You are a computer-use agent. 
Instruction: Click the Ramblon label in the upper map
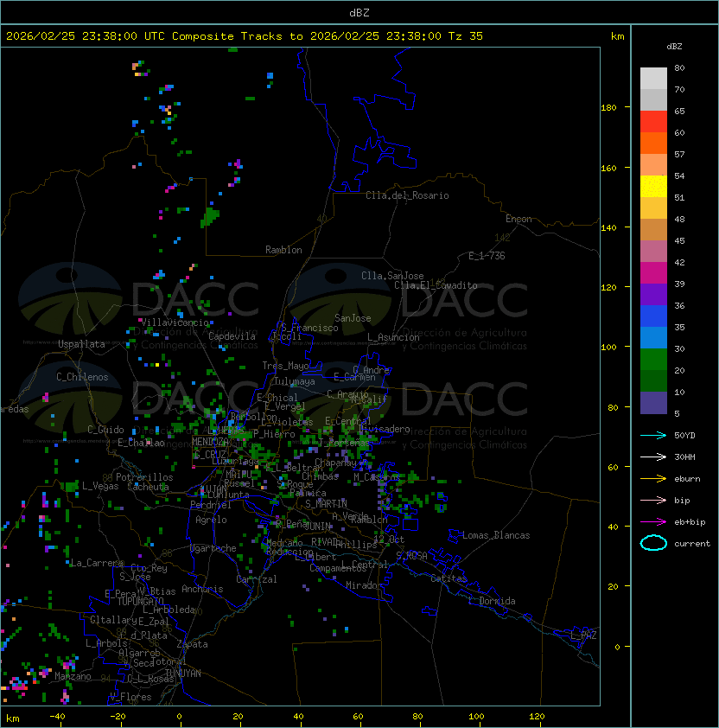point(283,250)
